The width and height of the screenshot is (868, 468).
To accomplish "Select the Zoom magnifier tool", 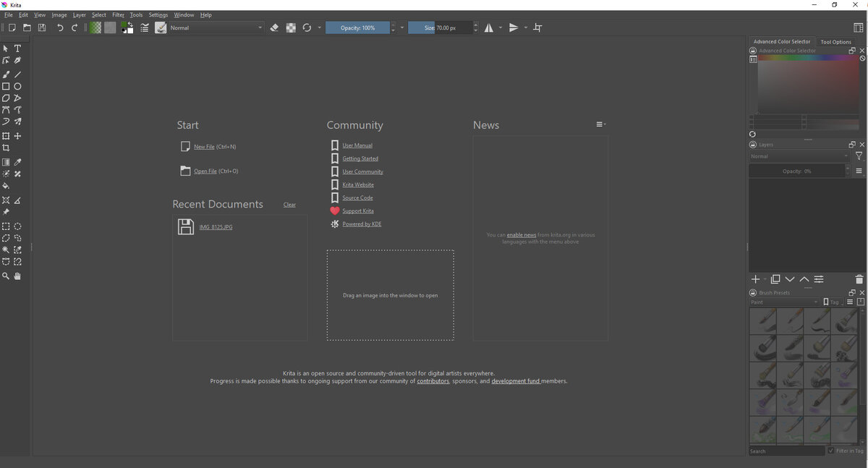I will click(6, 276).
